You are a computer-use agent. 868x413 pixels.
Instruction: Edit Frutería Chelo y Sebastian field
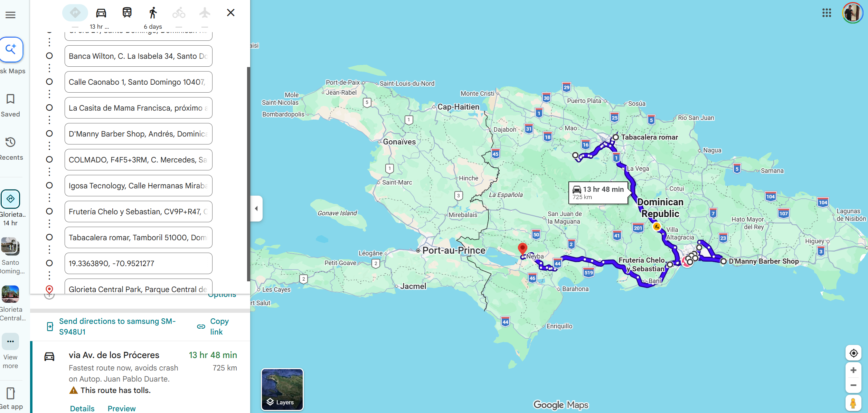[x=138, y=212]
